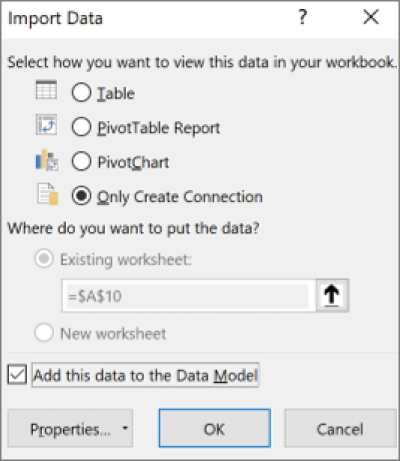This screenshot has width=400, height=461.
Task: Click the collapse dialog range selector arrow
Action: coord(332,296)
